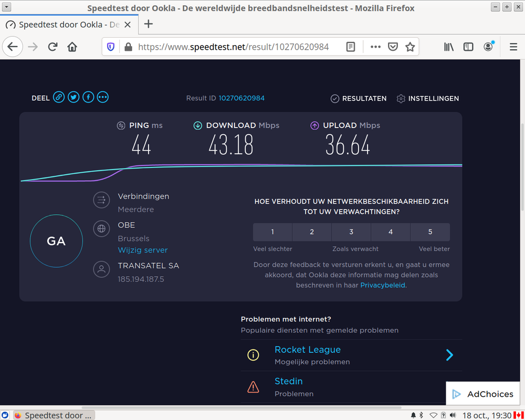Rate network availability as 1

click(x=272, y=232)
